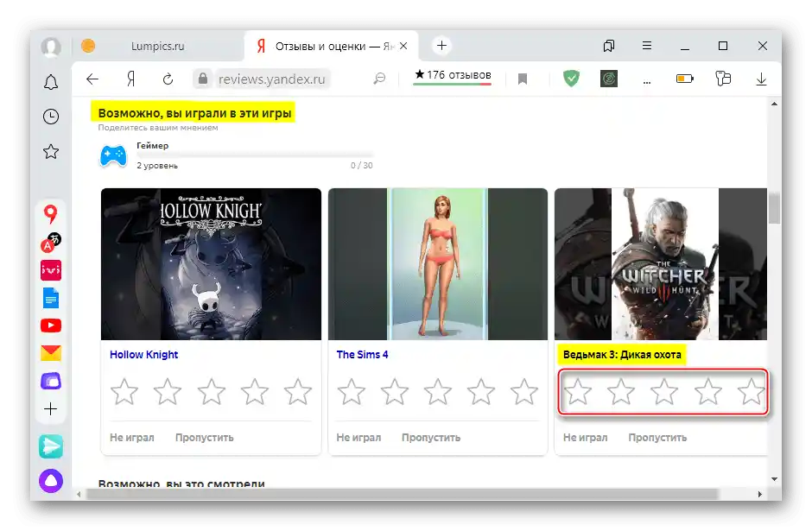This screenshot has width=812, height=531.
Task: Click the scroll down arrow
Action: point(774,479)
